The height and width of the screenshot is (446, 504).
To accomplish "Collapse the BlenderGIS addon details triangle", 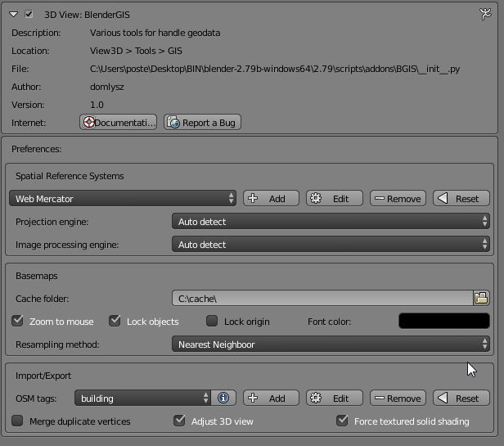I will (14, 15).
